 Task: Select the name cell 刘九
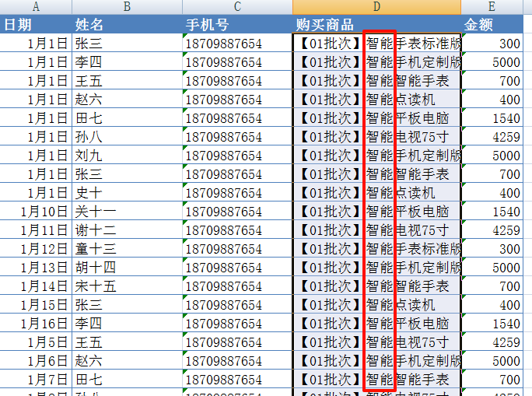[x=127, y=155]
